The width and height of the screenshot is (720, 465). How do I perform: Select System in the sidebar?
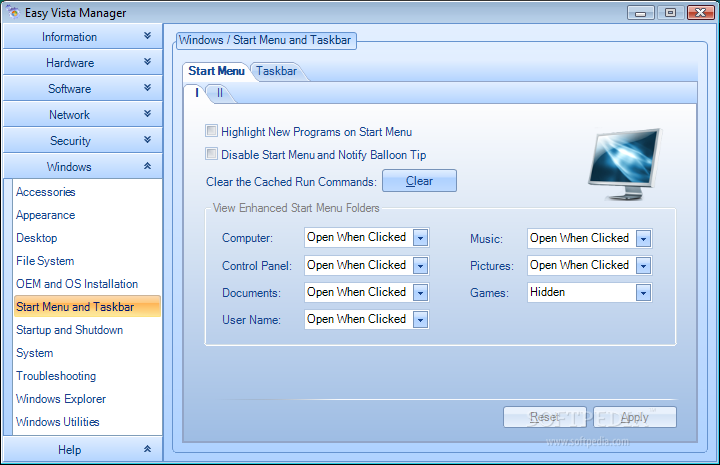click(x=34, y=353)
